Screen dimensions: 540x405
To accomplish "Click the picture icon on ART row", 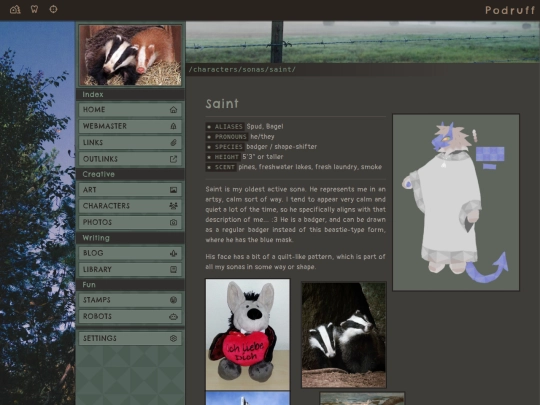I will coord(173,190).
